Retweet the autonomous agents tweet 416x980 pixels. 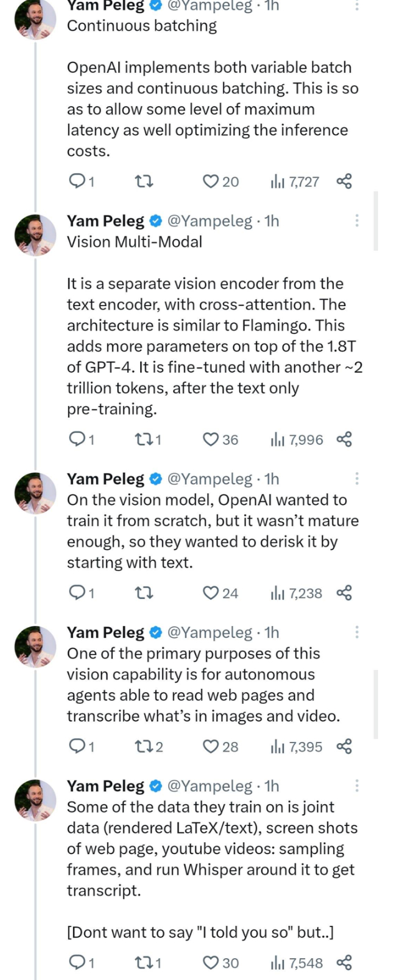click(143, 746)
